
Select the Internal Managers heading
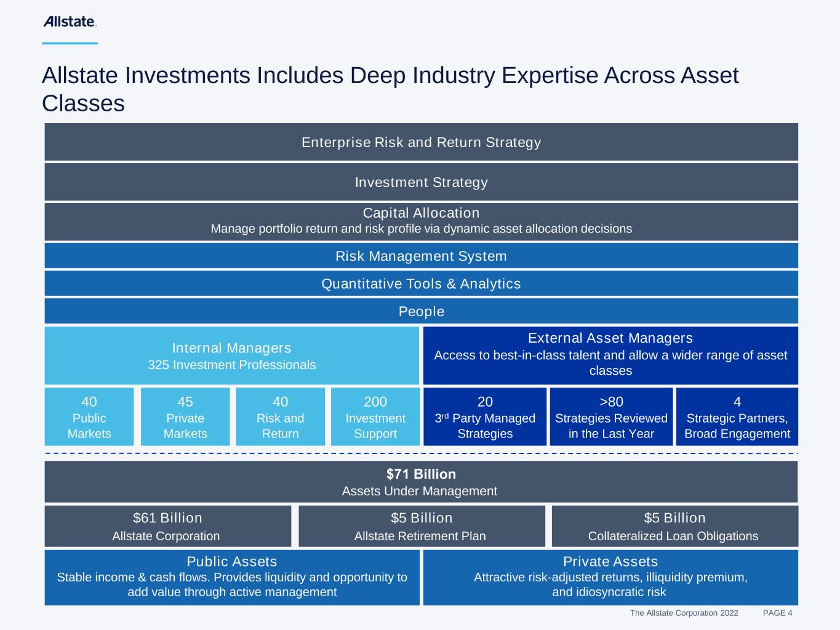point(231,348)
